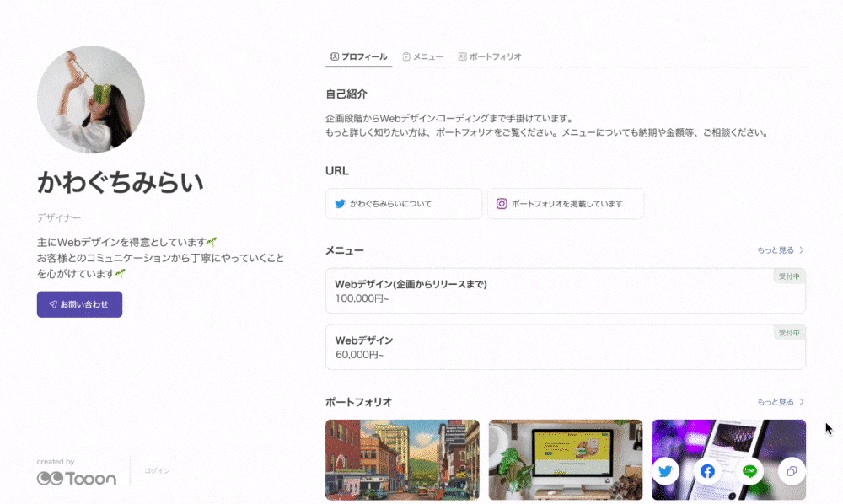Open the Twitter link かわぐちみらいについて
843x504 pixels.
[x=404, y=204]
